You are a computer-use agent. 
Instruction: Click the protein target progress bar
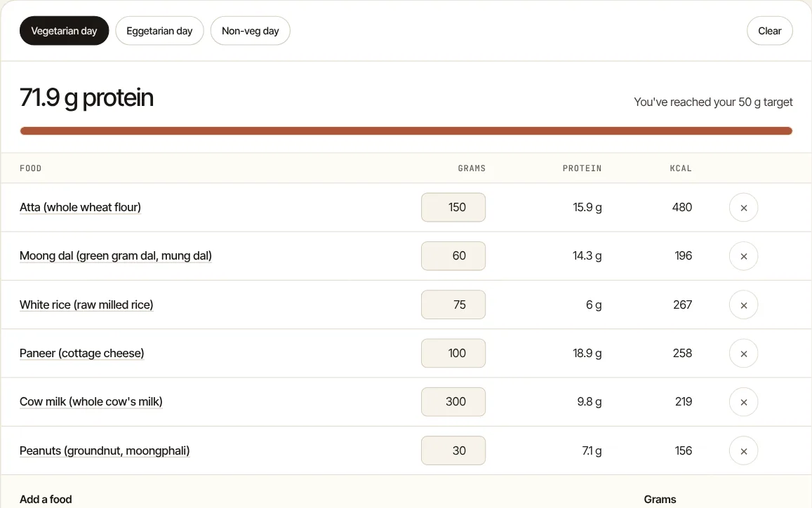(x=406, y=131)
